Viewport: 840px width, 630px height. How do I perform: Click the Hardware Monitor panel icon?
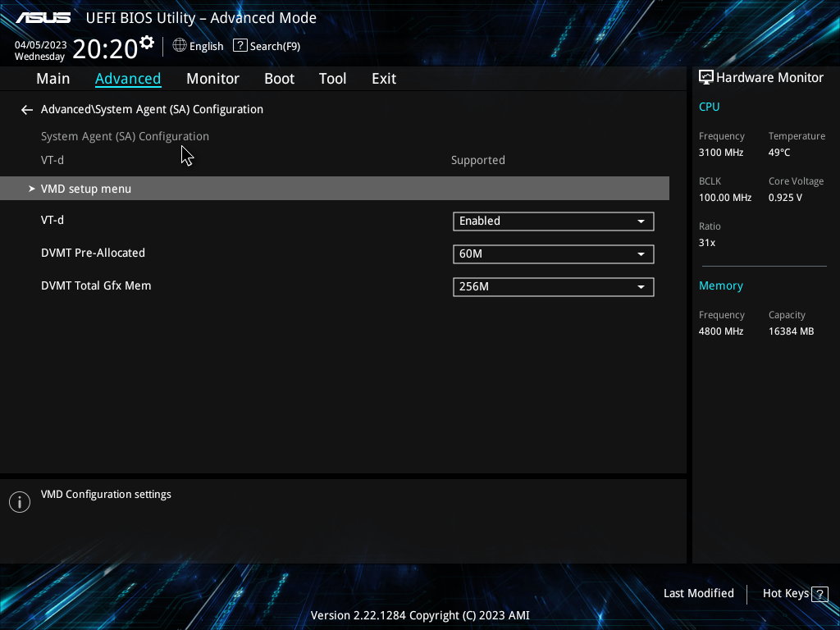(706, 76)
